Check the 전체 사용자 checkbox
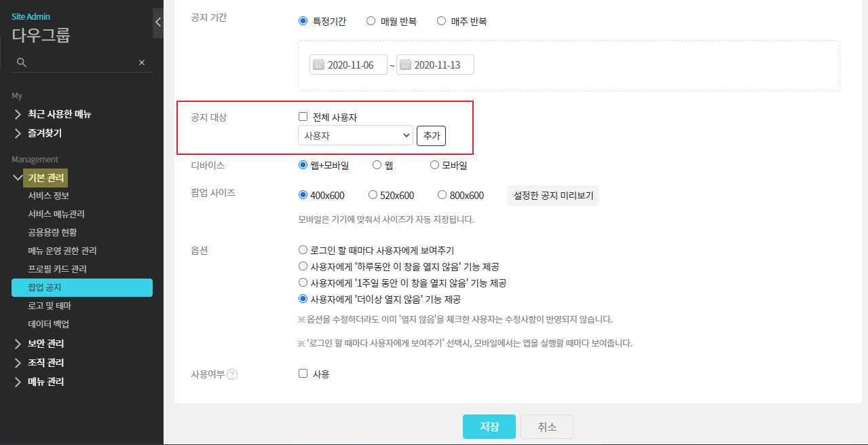The height and width of the screenshot is (445, 868). [x=303, y=117]
